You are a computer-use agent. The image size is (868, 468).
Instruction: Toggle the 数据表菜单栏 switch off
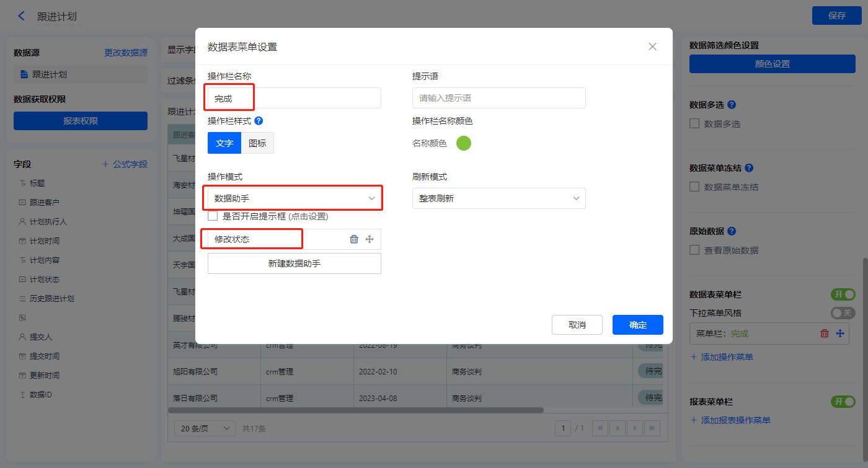pyautogui.click(x=843, y=294)
